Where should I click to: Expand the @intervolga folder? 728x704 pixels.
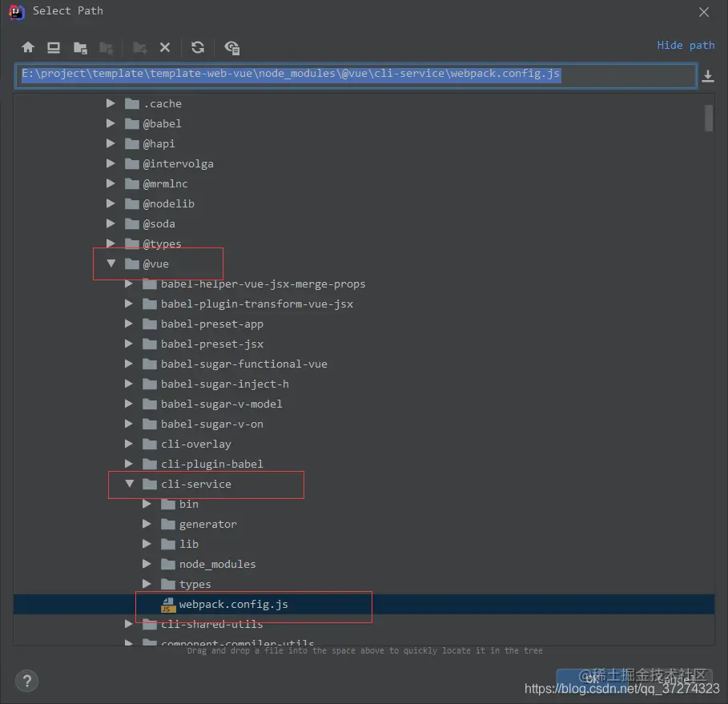click(x=111, y=163)
